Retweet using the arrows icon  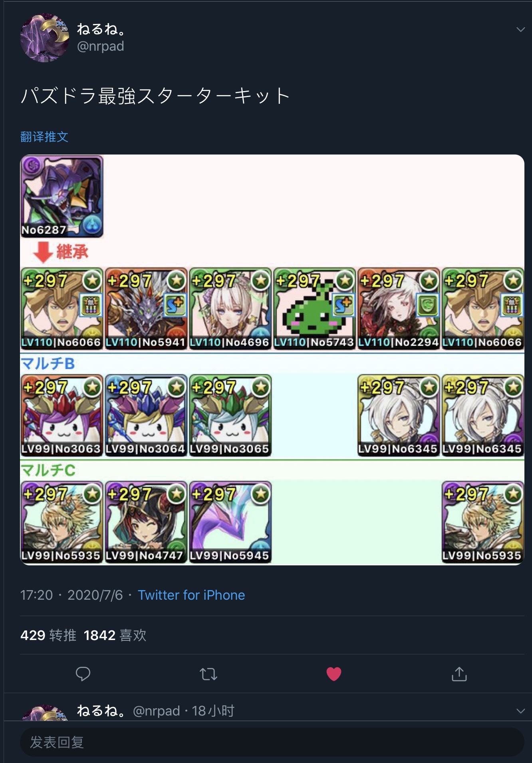tap(208, 674)
